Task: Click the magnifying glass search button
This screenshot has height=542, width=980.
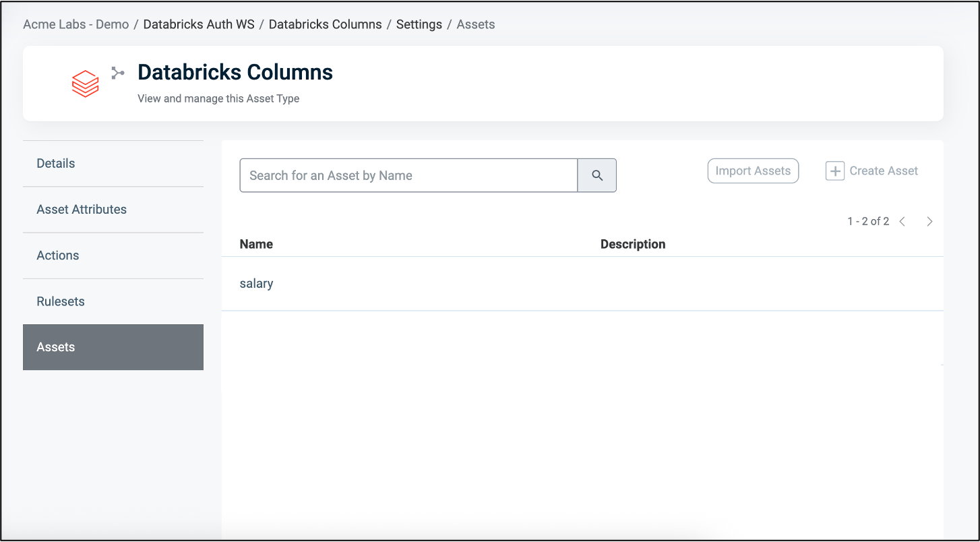Action: [x=597, y=175]
